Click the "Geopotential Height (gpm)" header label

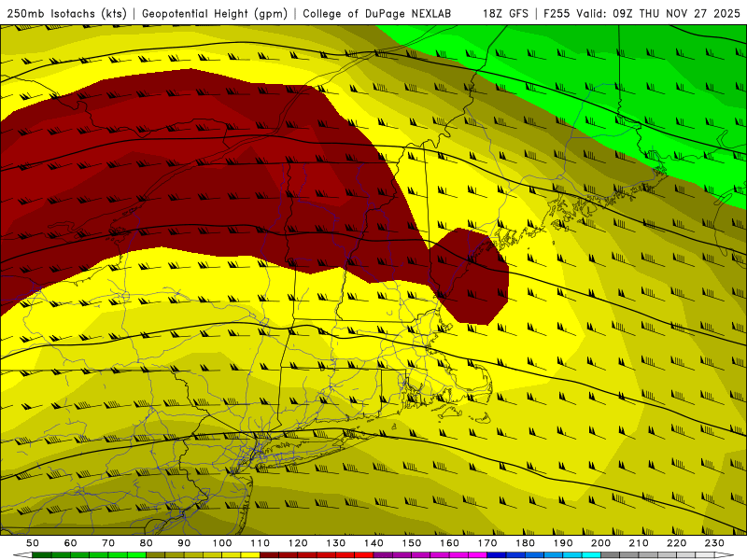coord(215,13)
